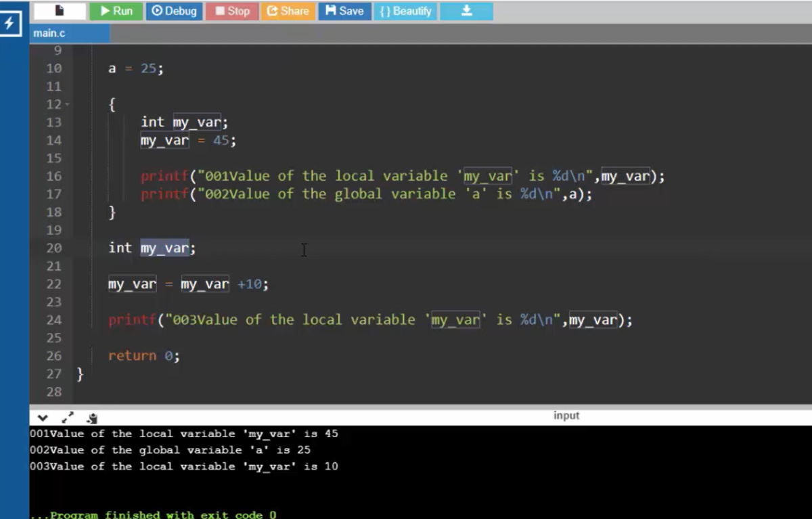Select the highlighted my_var on line 20

[164, 248]
